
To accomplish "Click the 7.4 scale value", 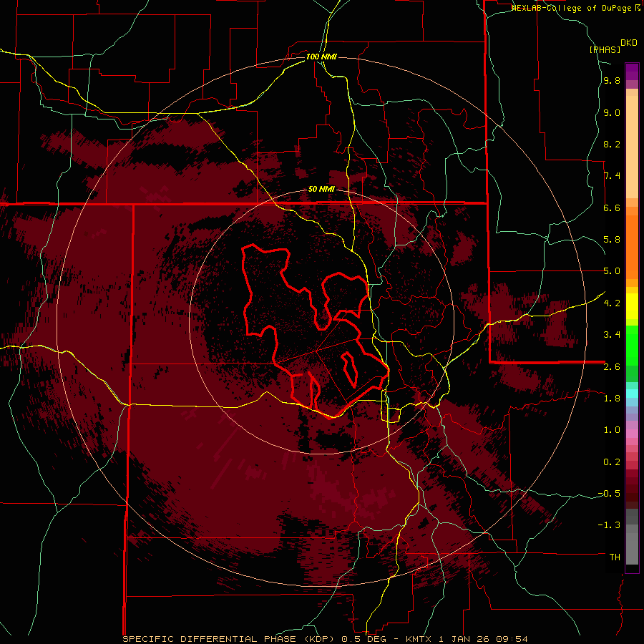I will tap(612, 176).
